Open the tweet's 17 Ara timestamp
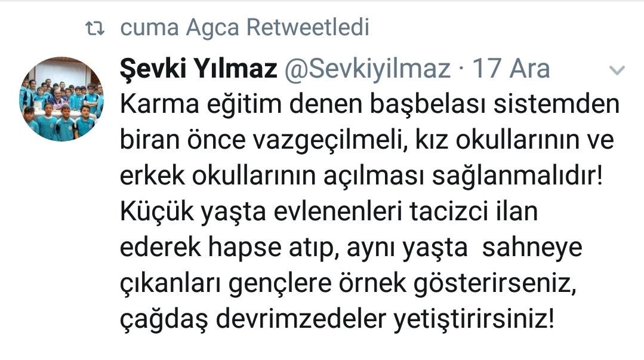The width and height of the screenshot is (644, 360). pyautogui.click(x=511, y=68)
